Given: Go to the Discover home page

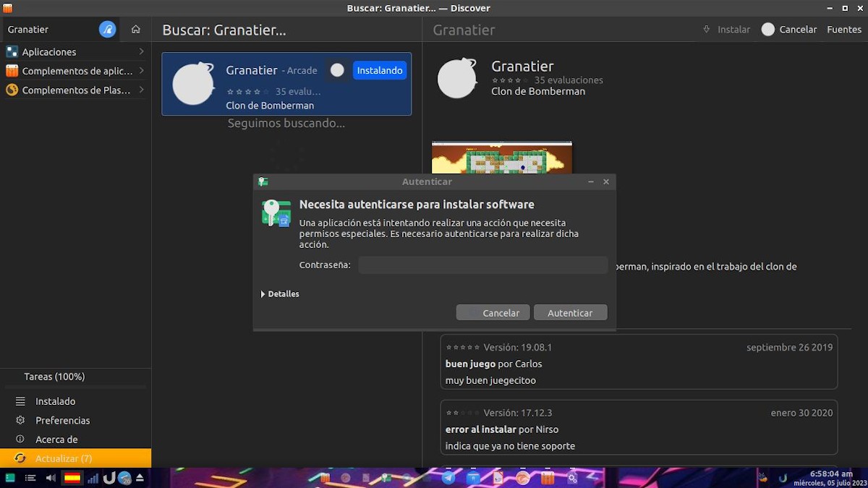Looking at the screenshot, I should pyautogui.click(x=135, y=30).
